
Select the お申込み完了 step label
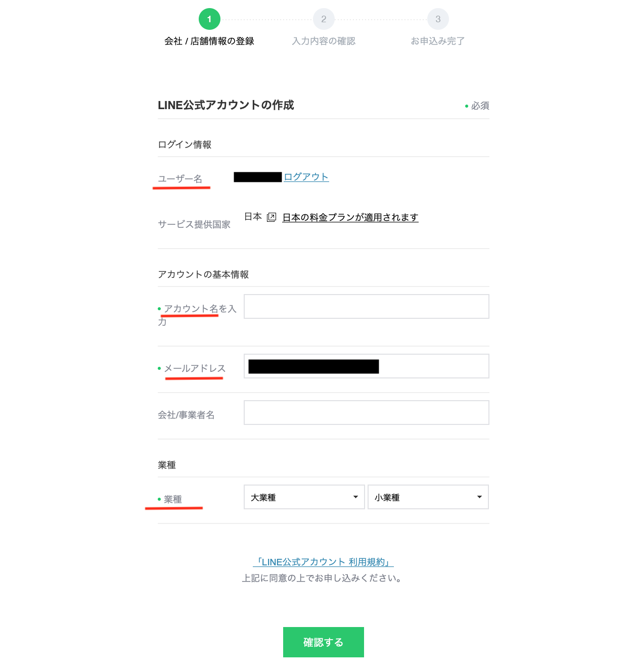click(x=438, y=41)
